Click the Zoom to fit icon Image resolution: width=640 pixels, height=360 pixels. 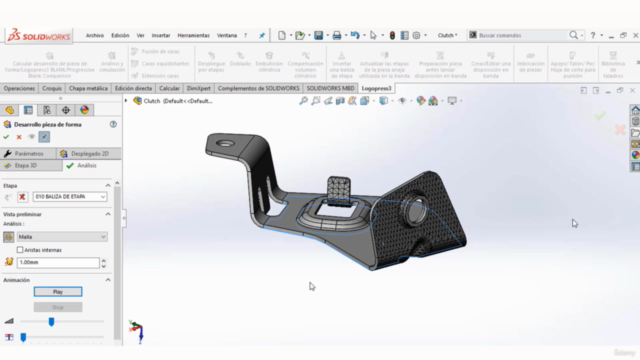tap(303, 100)
